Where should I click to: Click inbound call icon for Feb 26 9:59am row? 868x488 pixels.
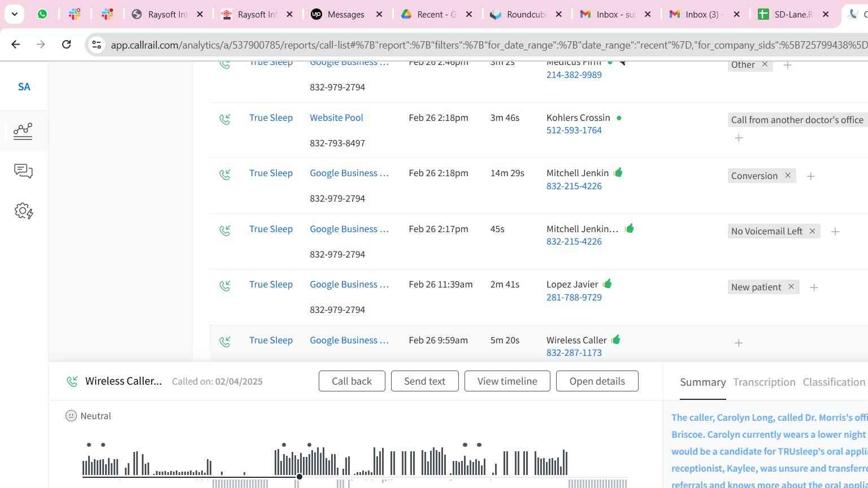click(225, 342)
